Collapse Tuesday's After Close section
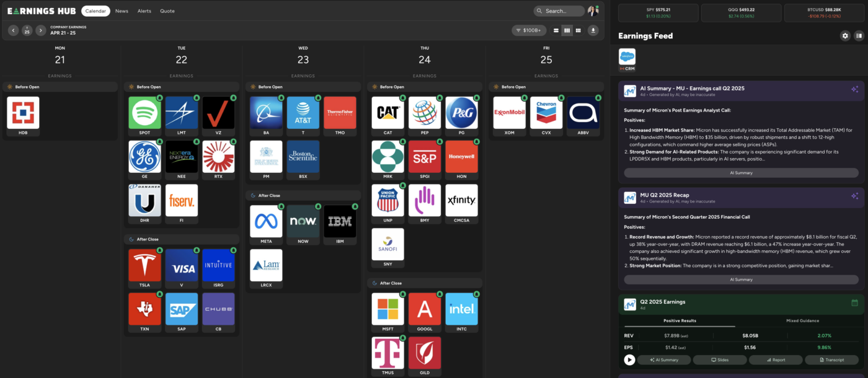868x378 pixels. click(x=182, y=239)
